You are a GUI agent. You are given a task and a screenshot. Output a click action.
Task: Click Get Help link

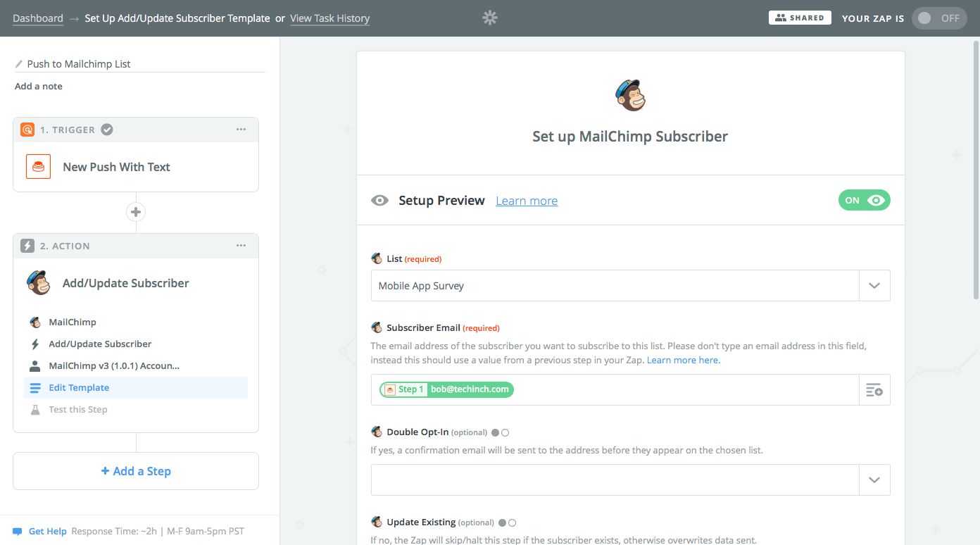click(x=47, y=532)
